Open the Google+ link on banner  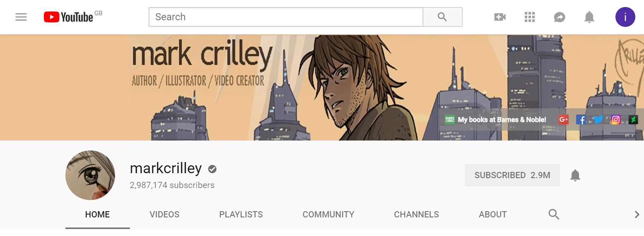564,119
